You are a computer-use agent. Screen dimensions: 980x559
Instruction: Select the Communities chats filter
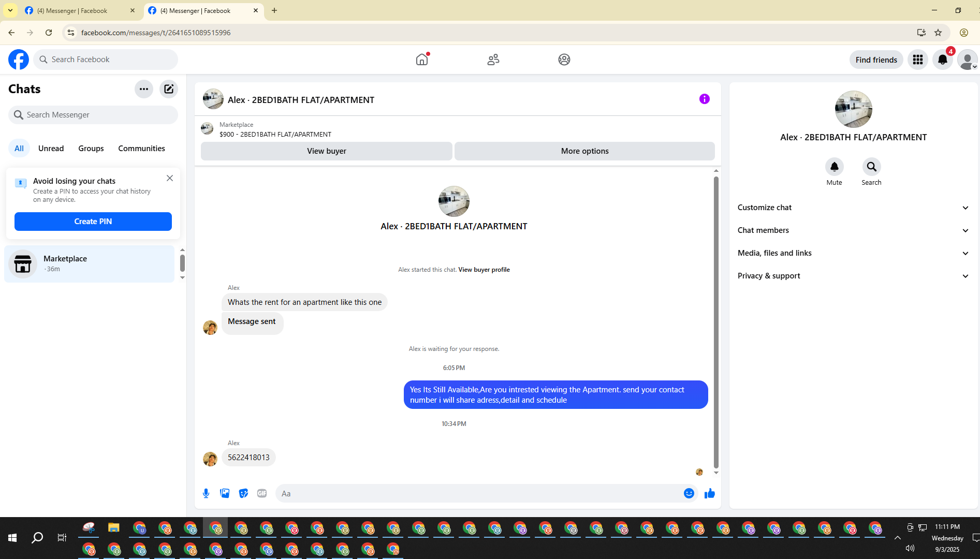click(x=142, y=149)
